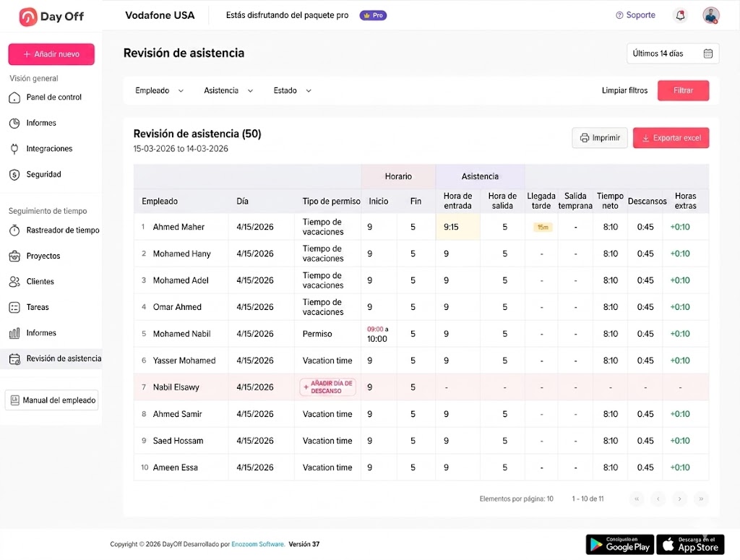
Task: Go to Tareas in the sidebar
Action: [29, 307]
